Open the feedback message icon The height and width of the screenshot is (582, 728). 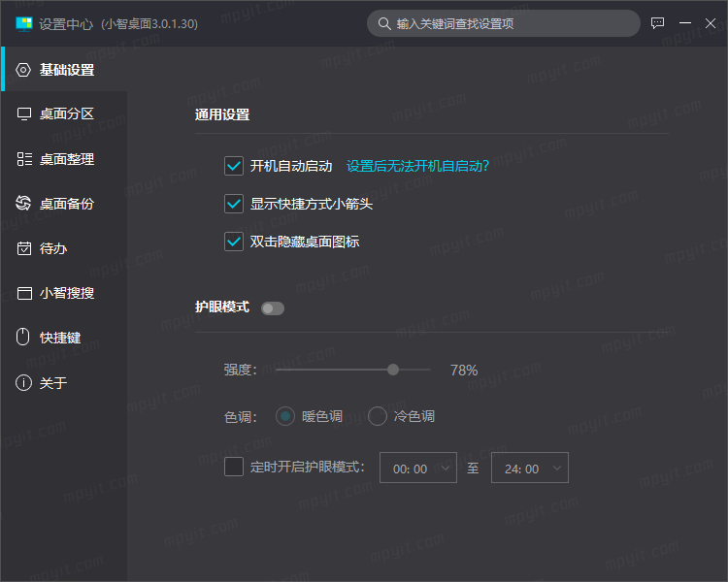tap(657, 23)
